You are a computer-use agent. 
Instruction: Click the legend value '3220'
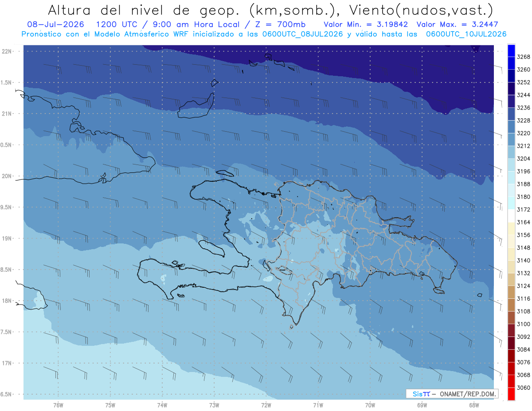click(524, 133)
